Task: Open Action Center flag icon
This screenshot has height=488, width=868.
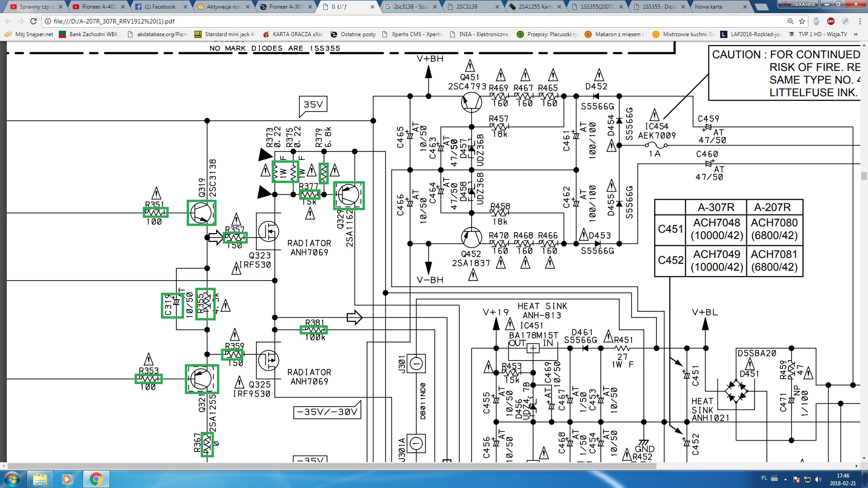Action: [796, 479]
